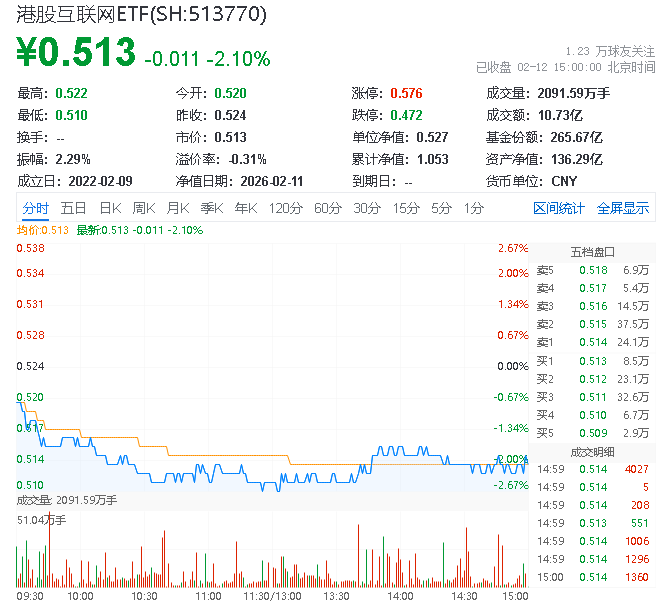This screenshot has width=656, height=615.
Task: Select the 买1 bid row at 0.513
Action: pyautogui.click(x=592, y=360)
